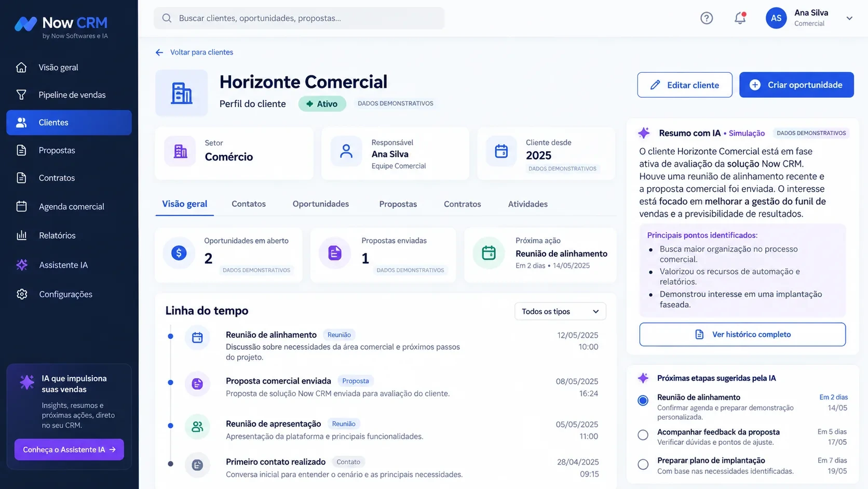
Task: Click the funnel icon for Pipeline de vendas
Action: click(21, 95)
